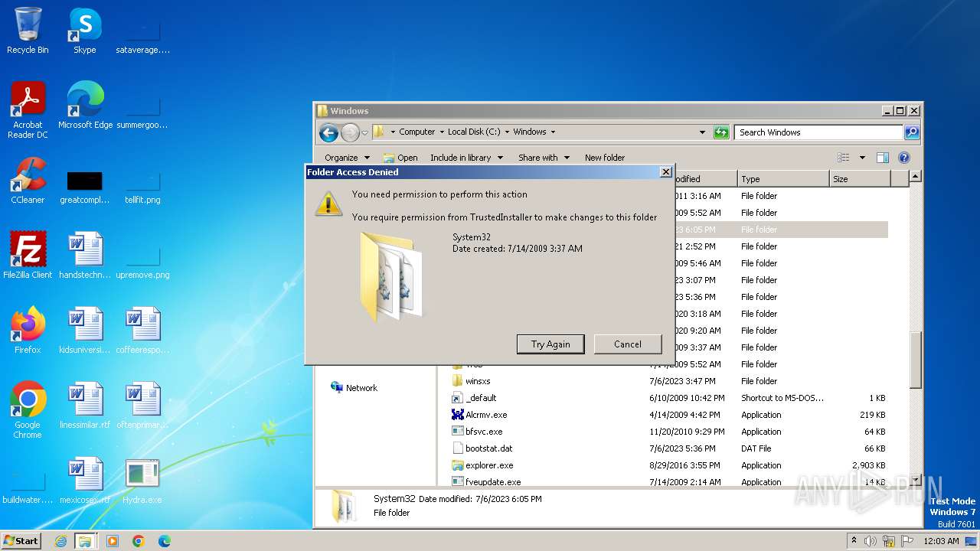This screenshot has width=980, height=551.
Task: Expand the arrow after Computer in breadcrumb
Action: pos(442,132)
